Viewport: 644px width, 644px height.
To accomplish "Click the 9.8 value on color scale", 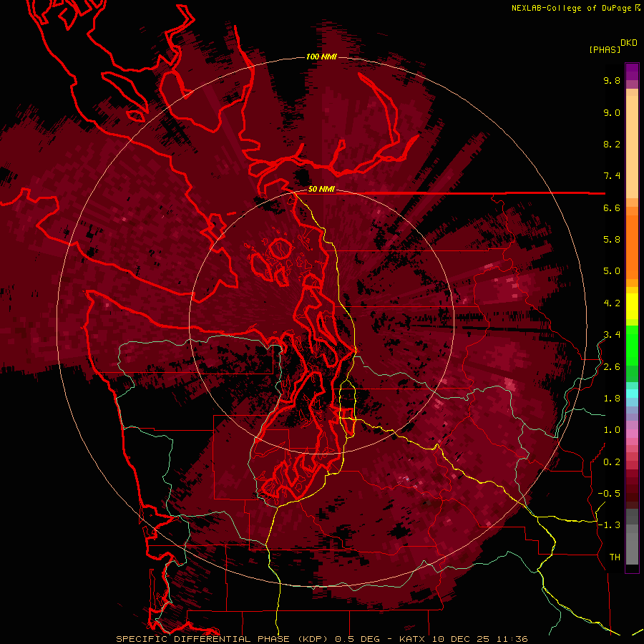I will click(x=612, y=80).
